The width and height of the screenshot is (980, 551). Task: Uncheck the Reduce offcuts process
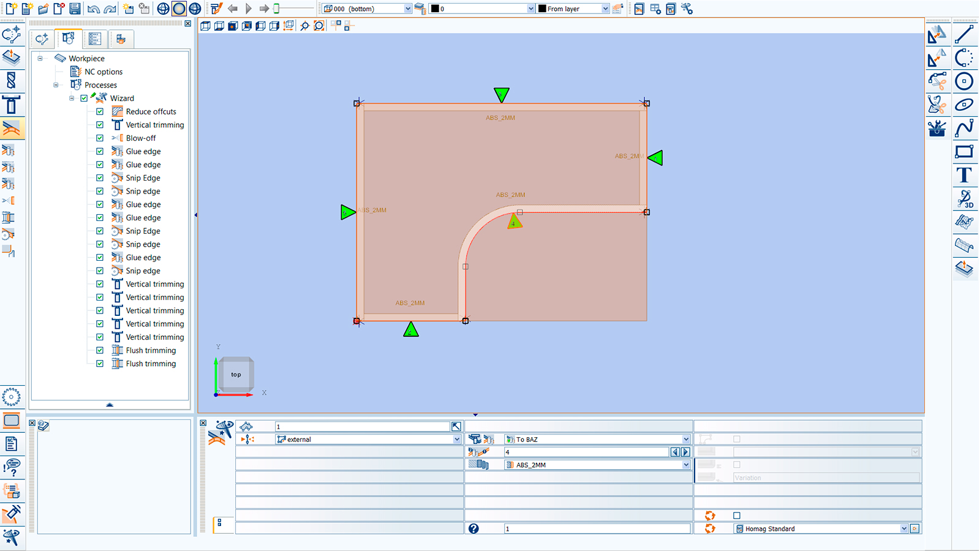(x=99, y=111)
